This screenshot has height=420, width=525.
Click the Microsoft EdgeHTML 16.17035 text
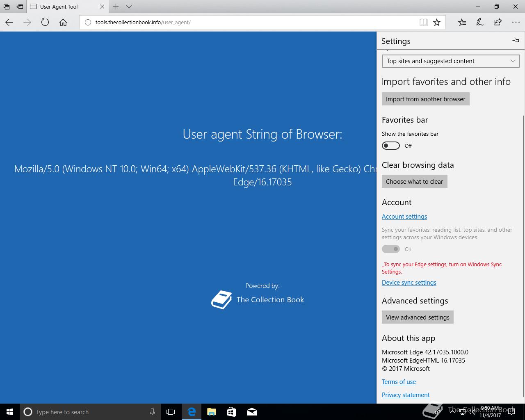[423, 361]
